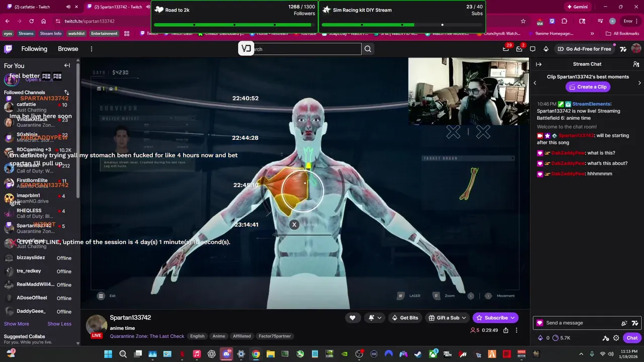The image size is (644, 362).
Task: Go to the Twitch home logo
Action: coord(8,49)
